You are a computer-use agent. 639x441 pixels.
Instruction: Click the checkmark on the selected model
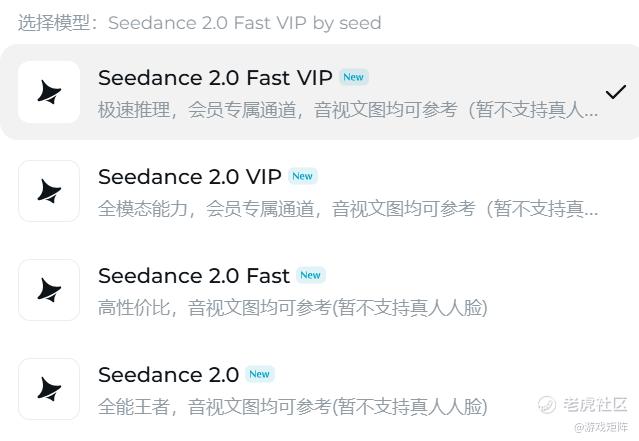point(615,92)
